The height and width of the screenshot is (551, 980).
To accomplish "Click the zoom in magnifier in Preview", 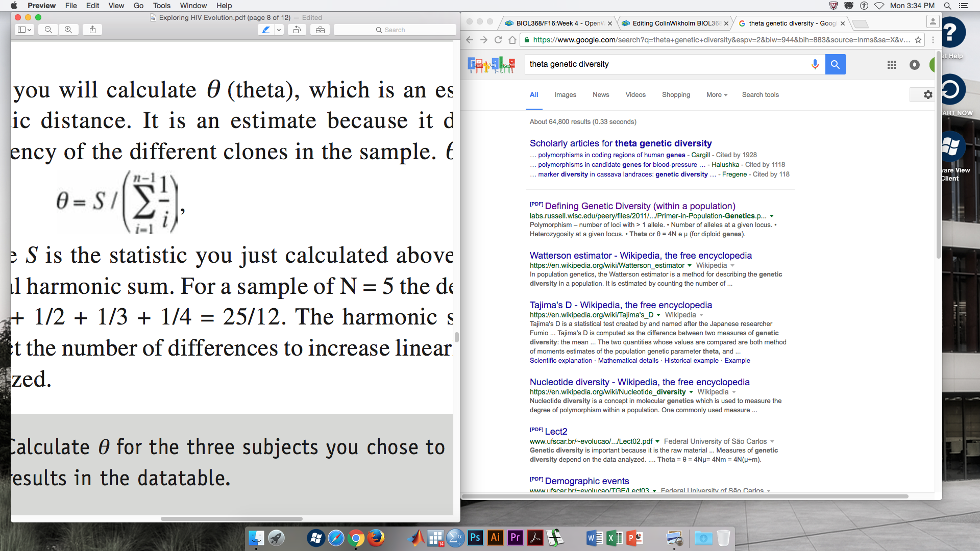I will click(x=68, y=30).
